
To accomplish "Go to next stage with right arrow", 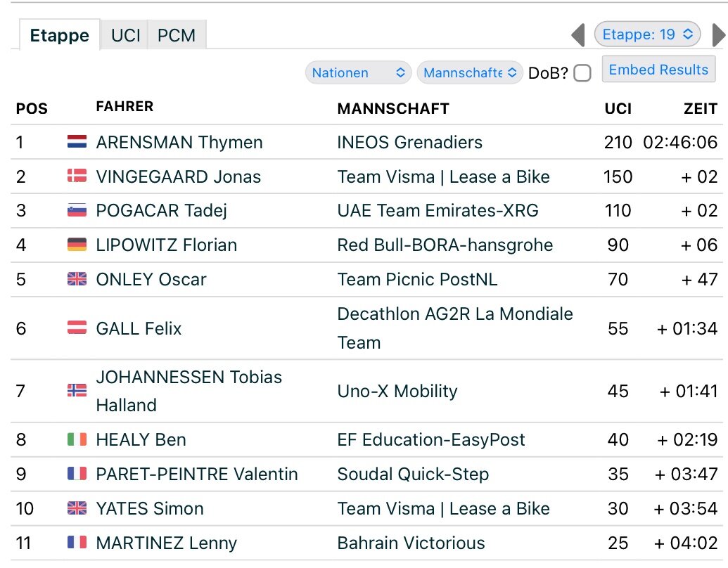I will [719, 35].
